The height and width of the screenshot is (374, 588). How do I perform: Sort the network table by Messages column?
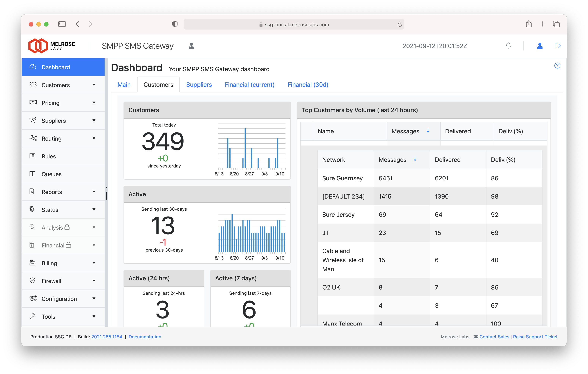pos(392,160)
